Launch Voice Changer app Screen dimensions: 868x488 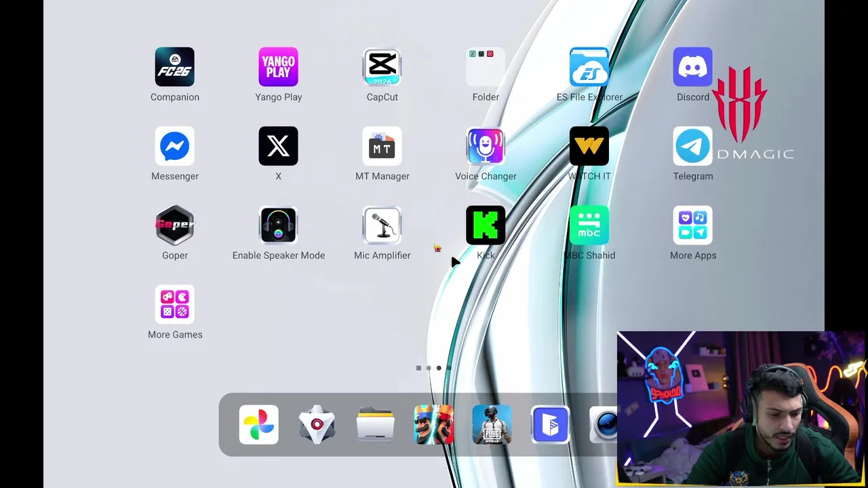coord(486,146)
